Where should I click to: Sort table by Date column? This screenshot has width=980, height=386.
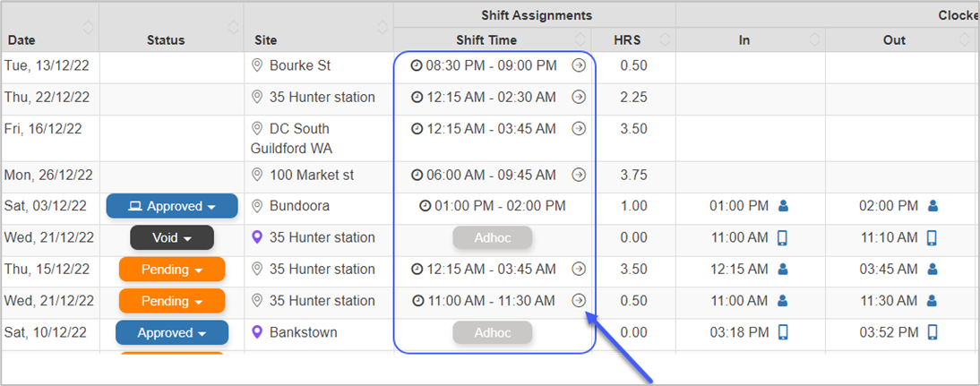88,27
